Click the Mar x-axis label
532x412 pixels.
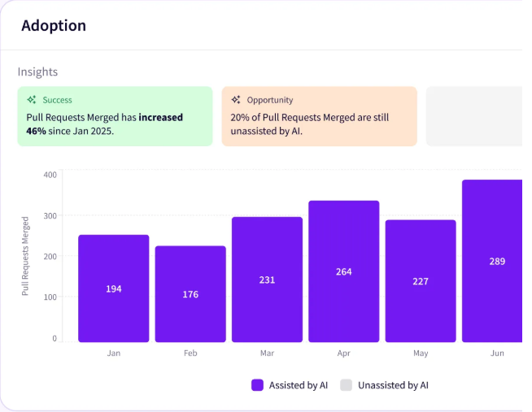click(267, 353)
